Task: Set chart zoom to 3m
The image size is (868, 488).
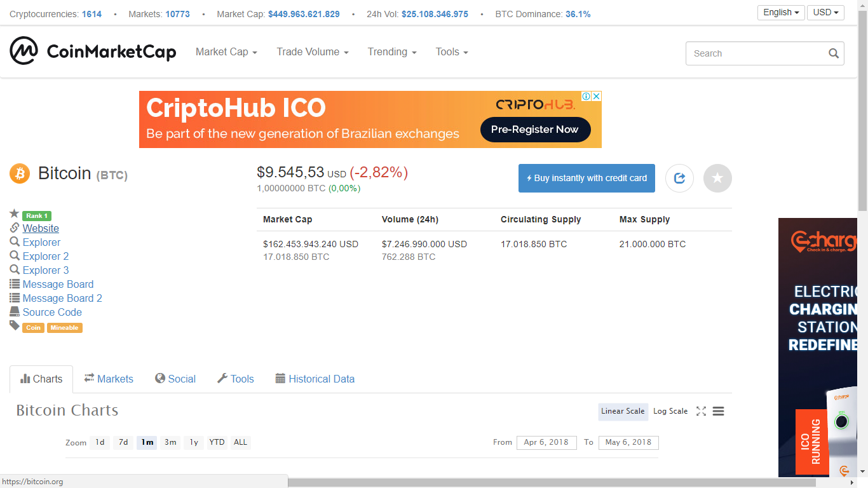Action: click(170, 442)
